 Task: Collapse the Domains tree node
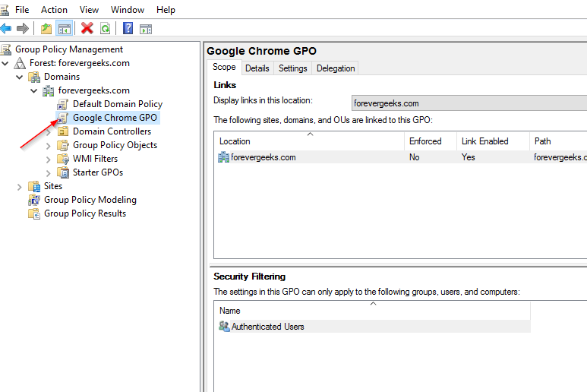(20, 77)
